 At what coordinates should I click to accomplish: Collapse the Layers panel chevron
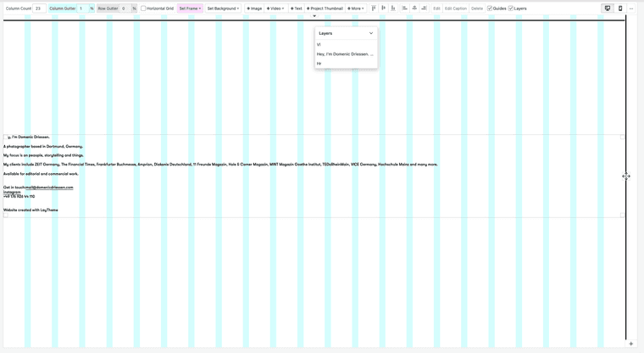370,33
